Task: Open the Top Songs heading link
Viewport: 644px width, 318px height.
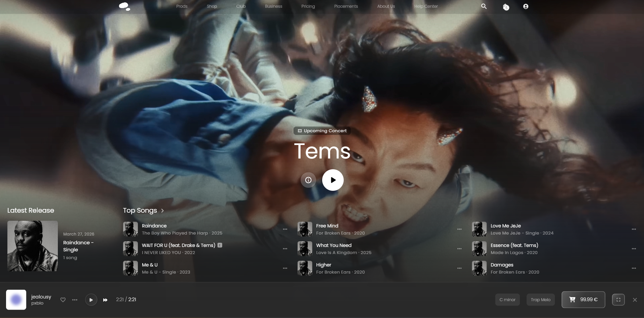Action: 140,210
